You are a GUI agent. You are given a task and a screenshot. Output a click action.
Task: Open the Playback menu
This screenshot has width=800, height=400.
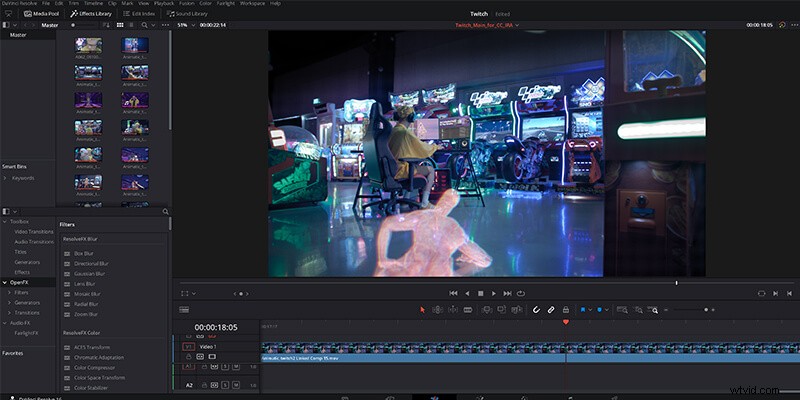click(x=164, y=4)
